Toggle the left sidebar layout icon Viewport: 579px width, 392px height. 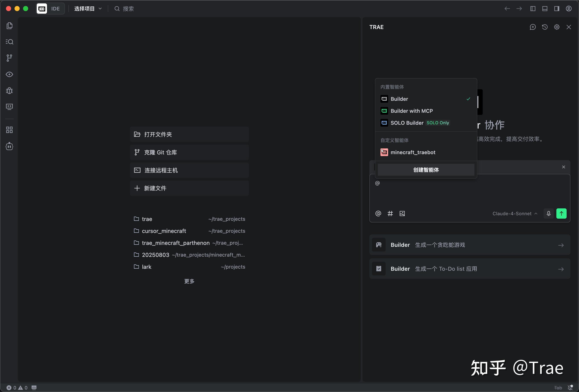[x=533, y=9]
